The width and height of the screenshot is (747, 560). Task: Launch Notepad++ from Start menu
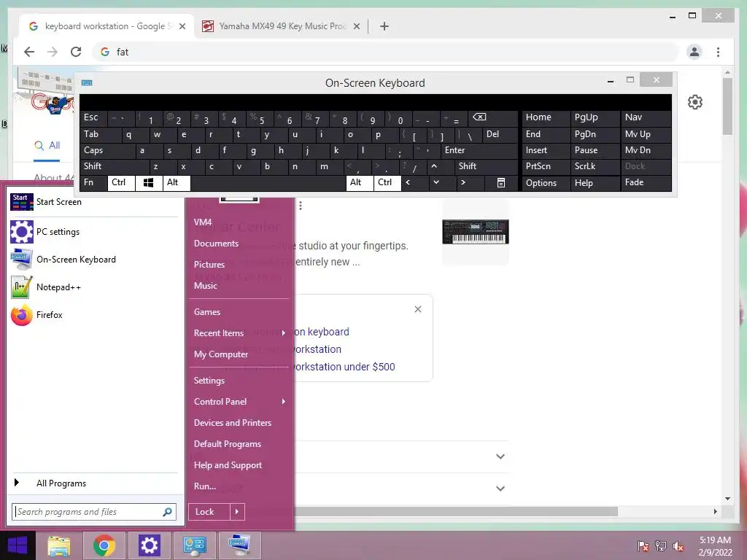click(93, 287)
